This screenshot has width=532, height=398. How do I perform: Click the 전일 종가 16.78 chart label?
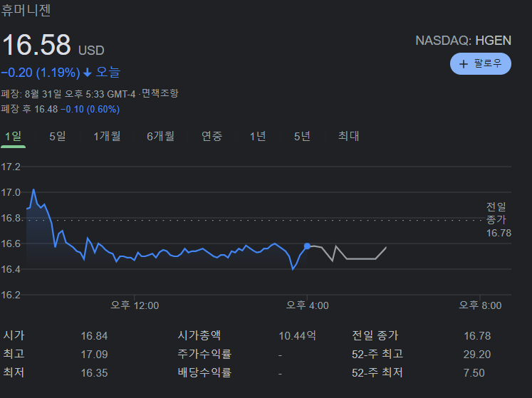click(499, 219)
